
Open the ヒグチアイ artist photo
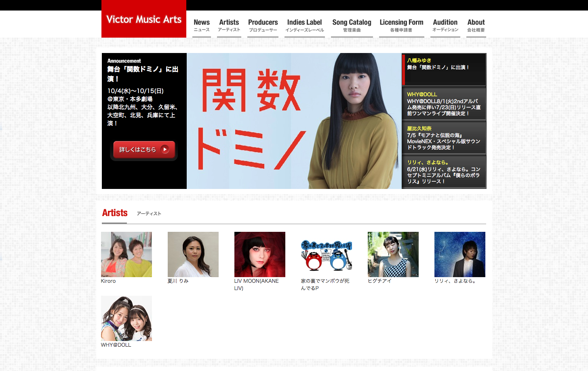coord(393,254)
